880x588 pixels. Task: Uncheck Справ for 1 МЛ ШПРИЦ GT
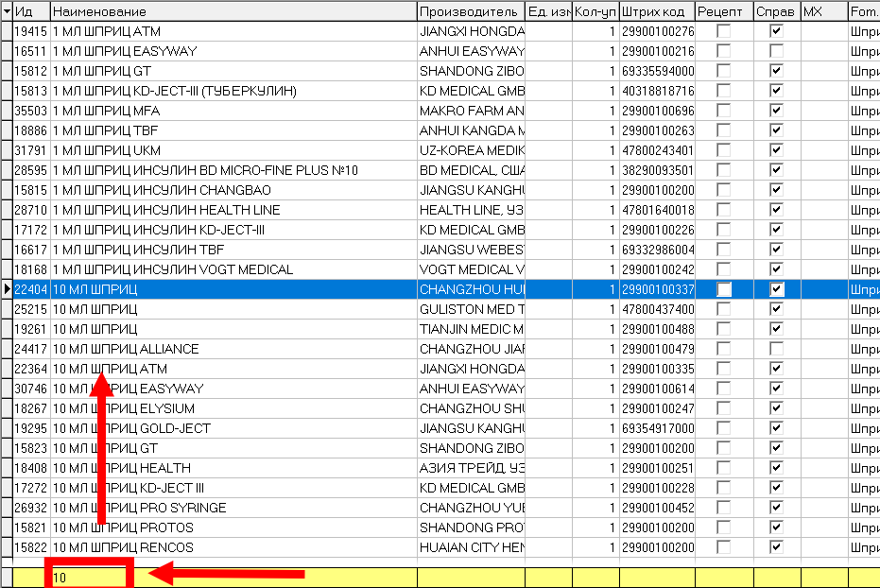click(x=777, y=71)
